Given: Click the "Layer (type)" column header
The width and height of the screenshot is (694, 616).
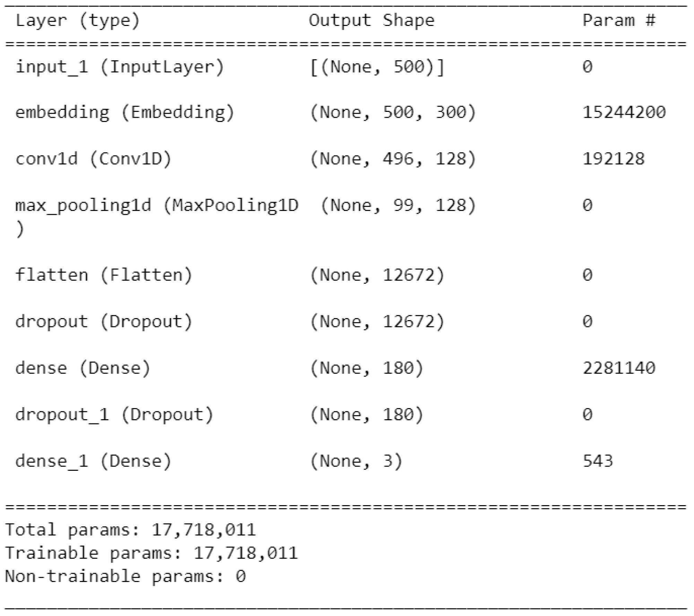Looking at the screenshot, I should tap(78, 21).
